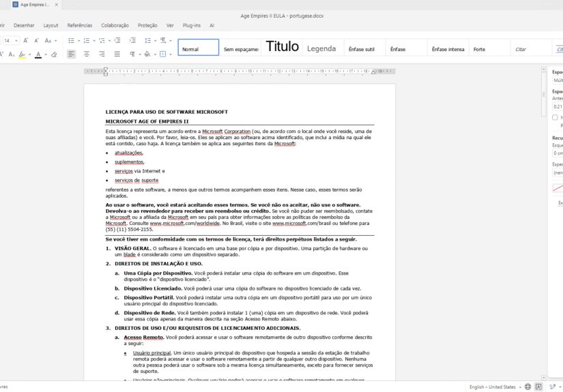Click the justify alignment icon
563x392 pixels.
pos(117,54)
